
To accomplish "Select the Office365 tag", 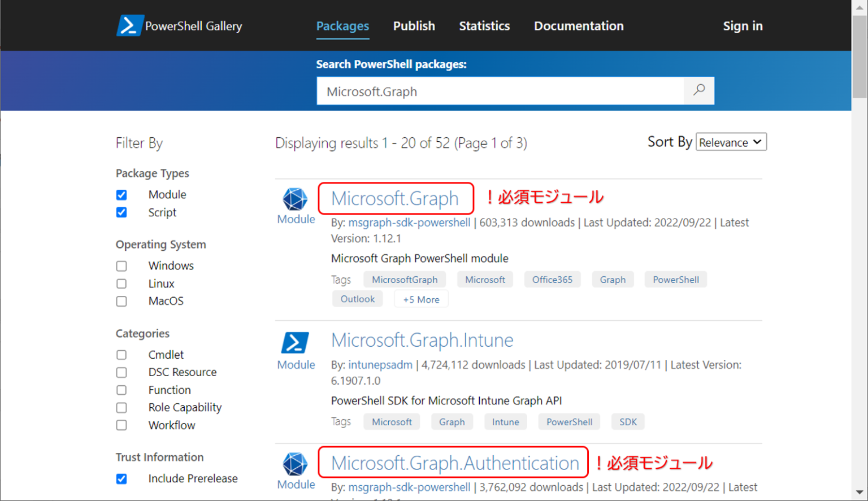I will tap(552, 279).
